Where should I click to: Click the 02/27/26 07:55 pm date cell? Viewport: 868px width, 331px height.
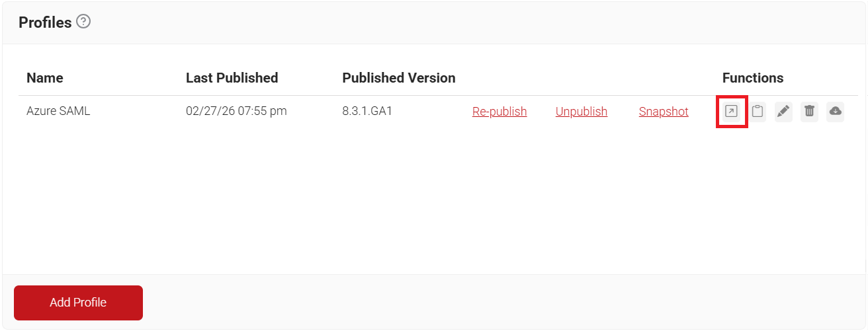point(236,111)
